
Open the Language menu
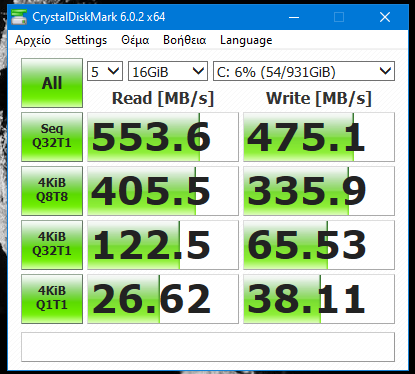click(246, 40)
